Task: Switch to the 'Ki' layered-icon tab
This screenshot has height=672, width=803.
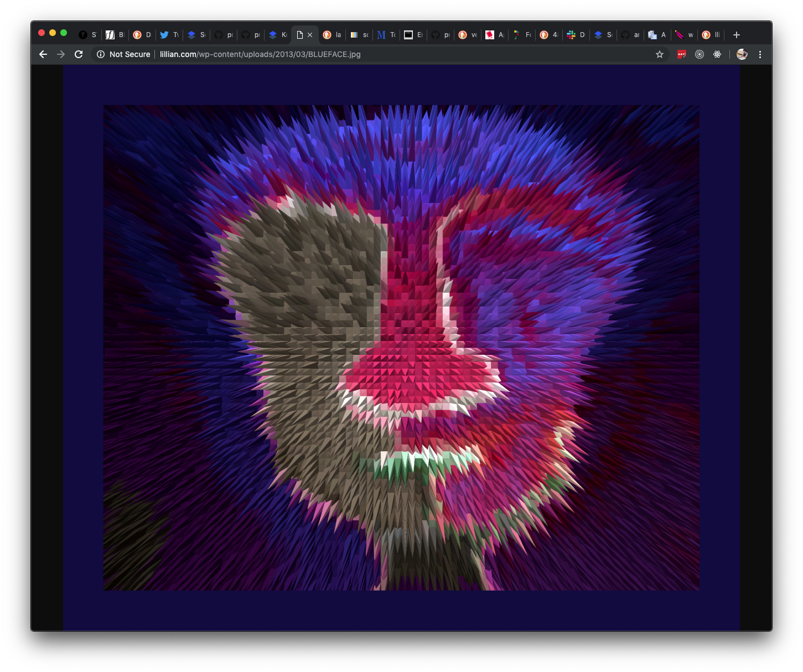Action: pyautogui.click(x=278, y=35)
